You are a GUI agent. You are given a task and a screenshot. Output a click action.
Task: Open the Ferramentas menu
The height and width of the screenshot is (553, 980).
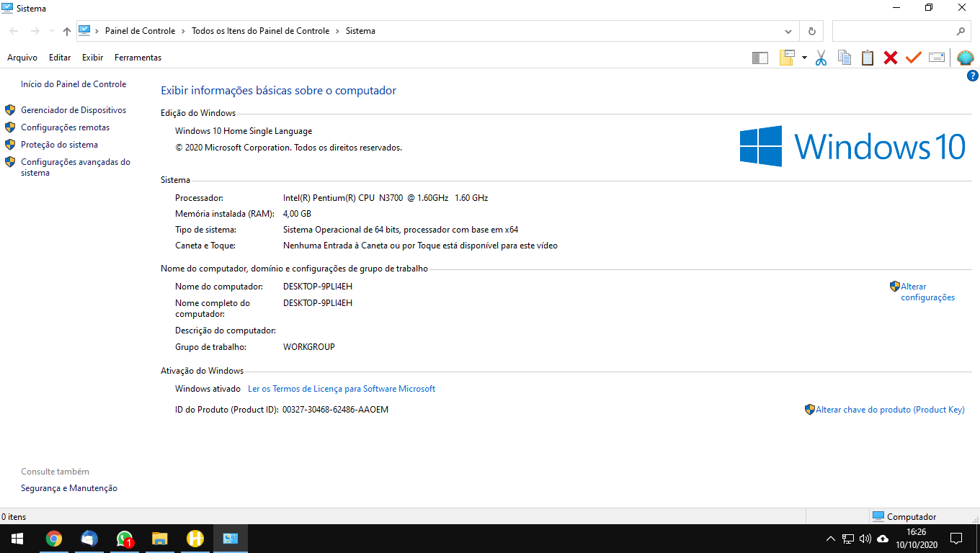click(138, 58)
